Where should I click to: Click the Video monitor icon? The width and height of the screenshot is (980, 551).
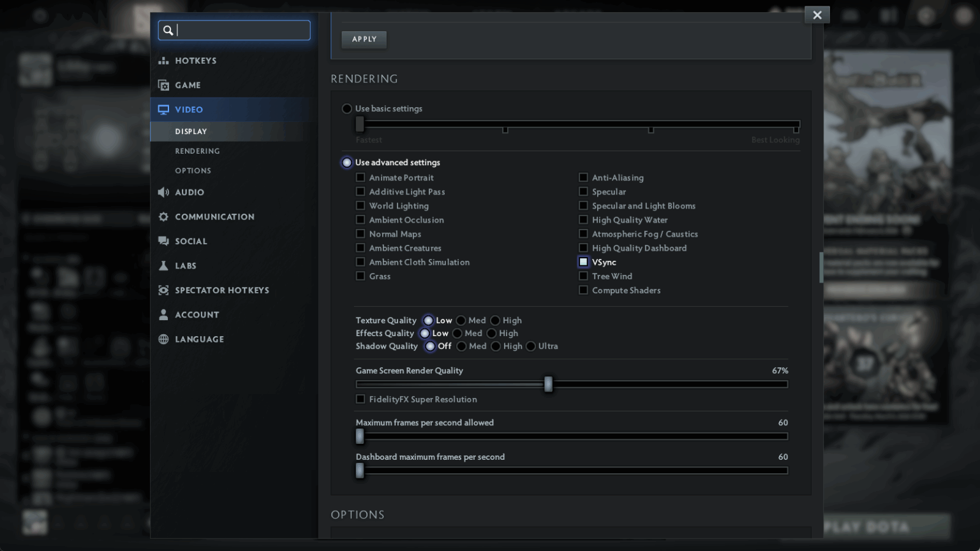(x=163, y=110)
